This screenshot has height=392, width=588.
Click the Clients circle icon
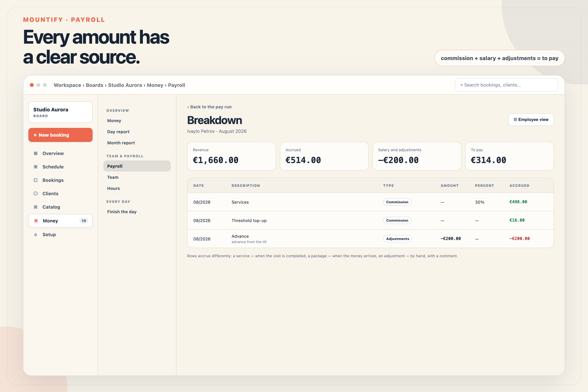[35, 194]
